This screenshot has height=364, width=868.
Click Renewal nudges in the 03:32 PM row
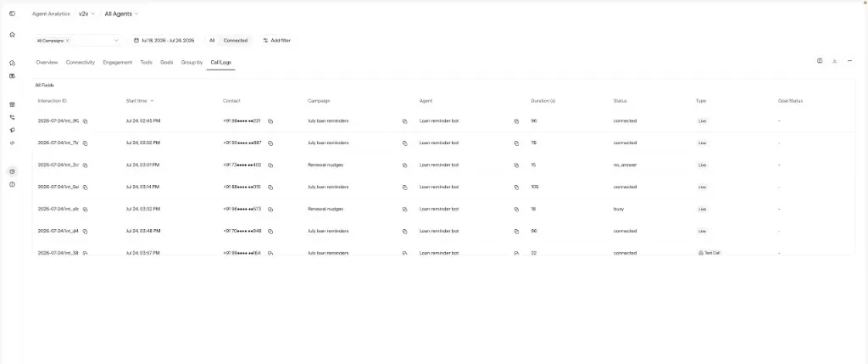pyautogui.click(x=325, y=210)
